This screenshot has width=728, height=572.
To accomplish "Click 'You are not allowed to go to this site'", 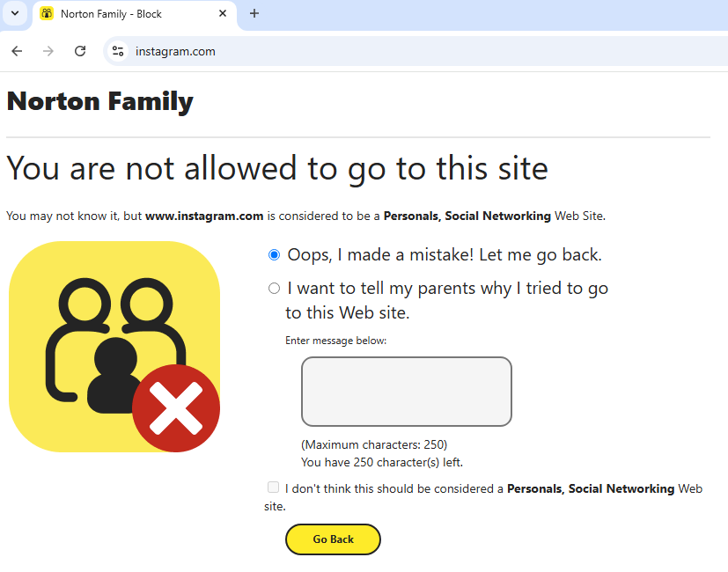I will pyautogui.click(x=277, y=169).
